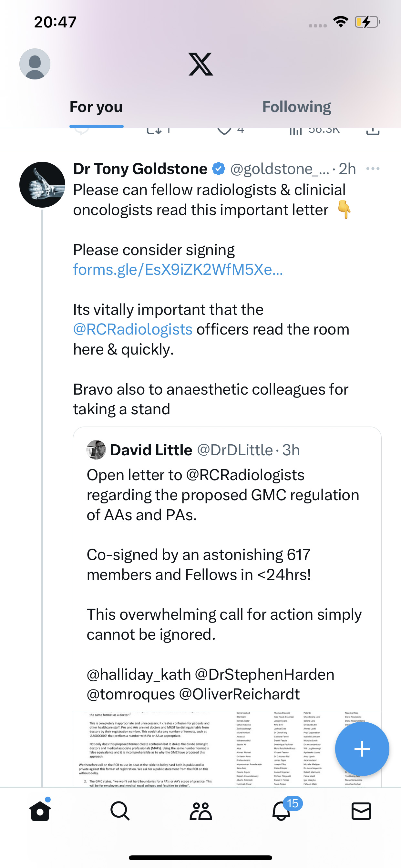Viewport: 401px width, 868px height.
Task: Open the @RCRadiologists mention link
Action: point(133,329)
